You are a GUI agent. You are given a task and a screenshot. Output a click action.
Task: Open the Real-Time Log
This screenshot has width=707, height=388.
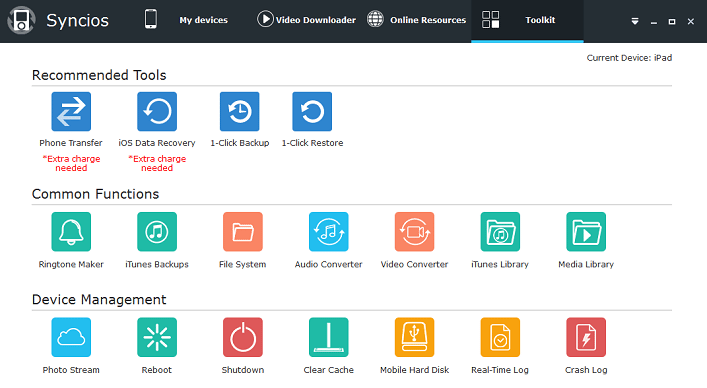click(x=500, y=337)
